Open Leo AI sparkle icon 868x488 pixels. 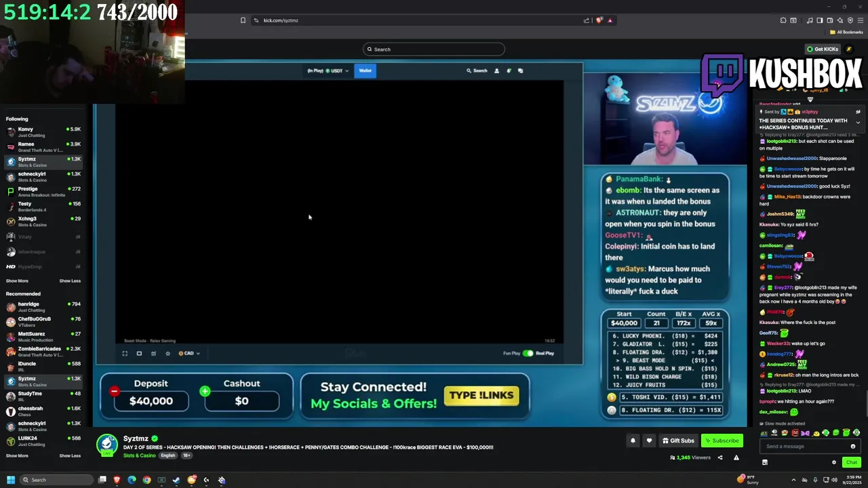pyautogui.click(x=840, y=20)
